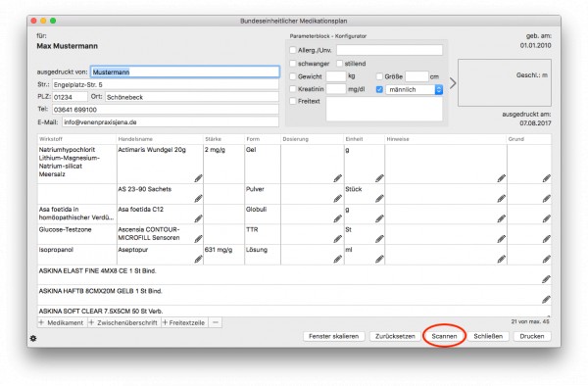Add a Zwischenüberschrift row

tap(124, 322)
